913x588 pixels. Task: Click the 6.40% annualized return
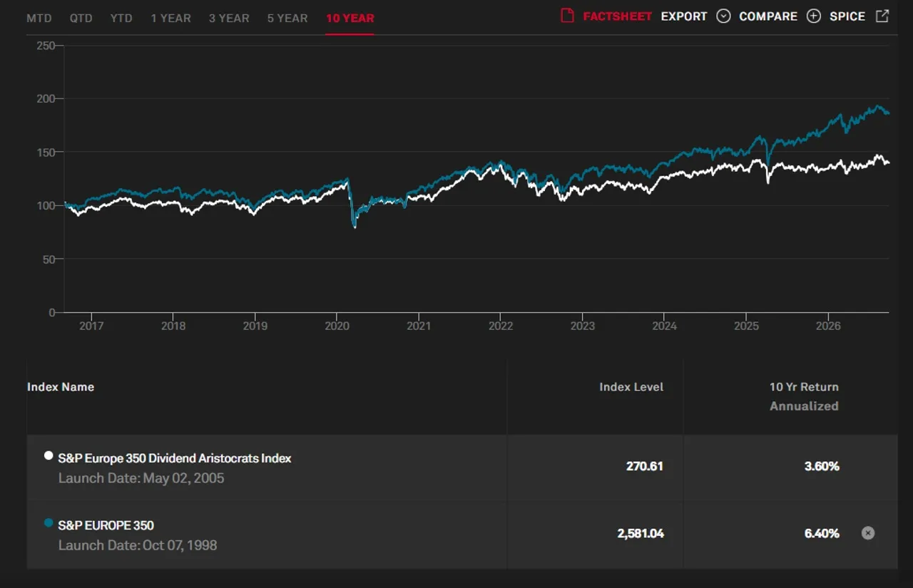(822, 533)
